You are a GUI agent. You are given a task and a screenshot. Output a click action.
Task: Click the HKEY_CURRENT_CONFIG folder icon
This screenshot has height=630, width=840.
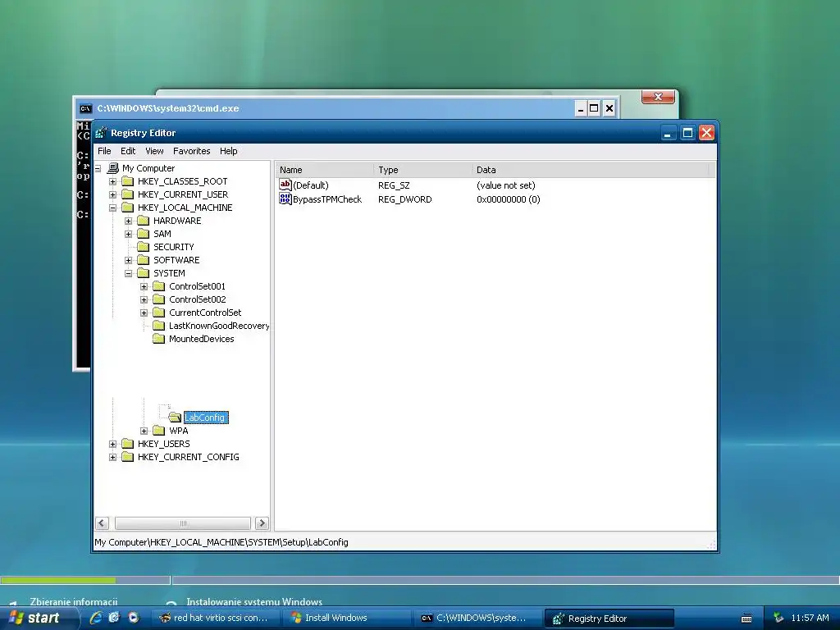pos(127,457)
